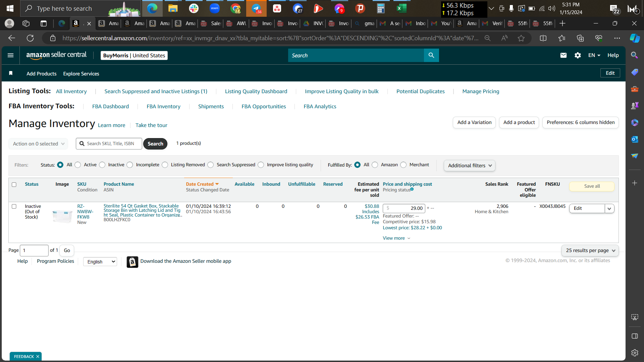Screen dimensions: 644x362
Task: Open the Shipments tool
Action: coord(211,107)
